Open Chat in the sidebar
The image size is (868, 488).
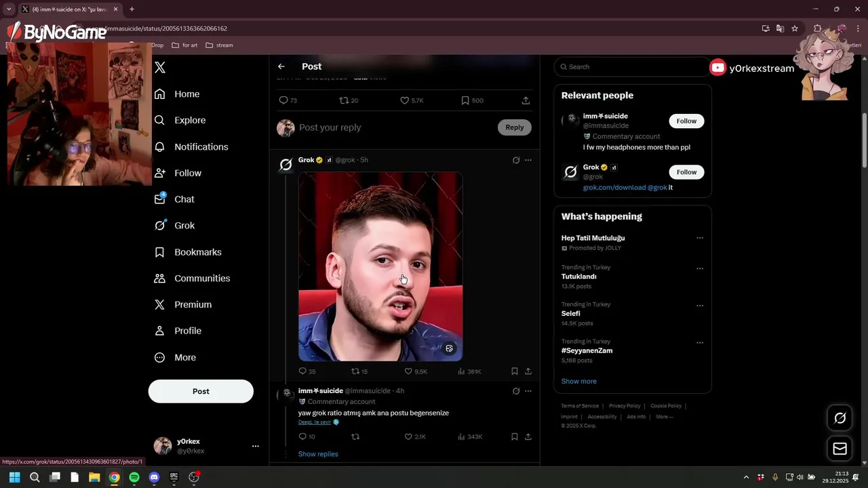tap(174, 199)
